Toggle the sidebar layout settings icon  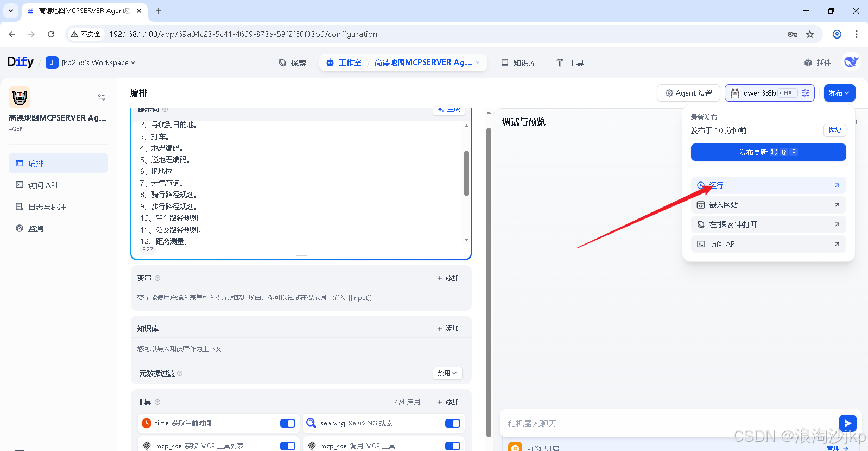[102, 97]
